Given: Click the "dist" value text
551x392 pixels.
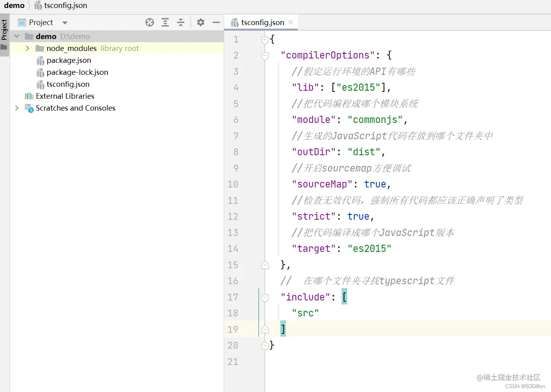Looking at the screenshot, I should point(364,152).
